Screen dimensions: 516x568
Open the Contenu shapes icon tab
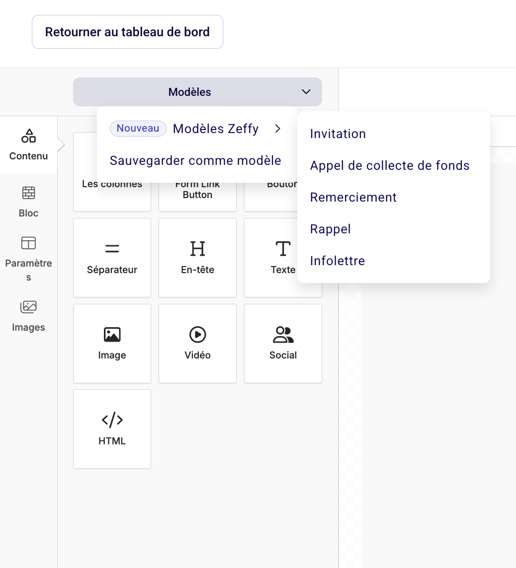pyautogui.click(x=29, y=136)
